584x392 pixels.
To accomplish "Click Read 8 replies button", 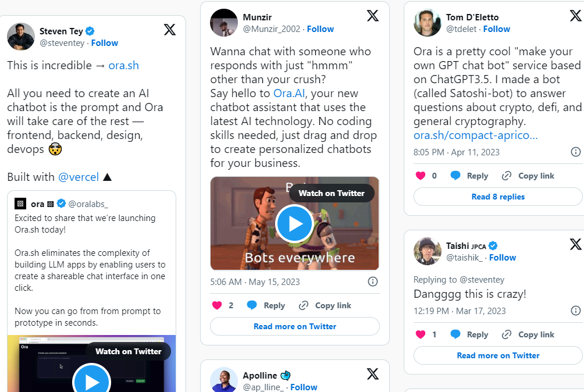I will coord(498,197).
